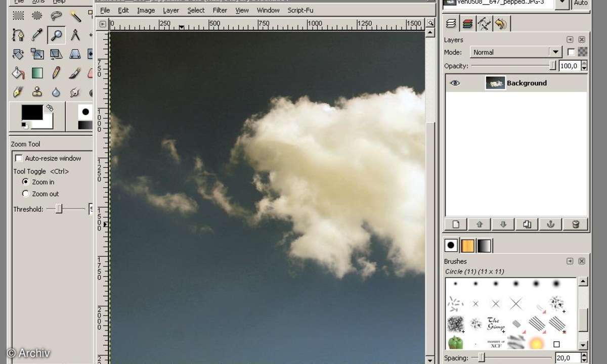Select the Smudge tool
Viewport: 607px width, 364px height.
[75, 92]
